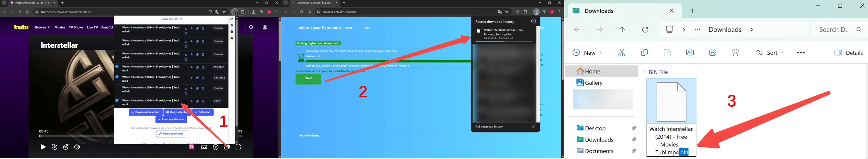Open the extension settings gear in download list
868x159 pixels.
click(x=232, y=26)
